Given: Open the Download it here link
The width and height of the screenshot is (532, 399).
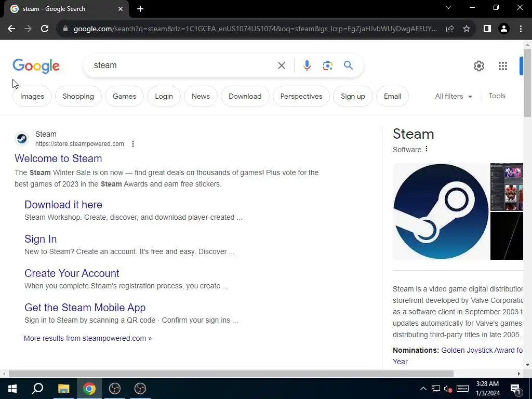Looking at the screenshot, I should [63, 205].
